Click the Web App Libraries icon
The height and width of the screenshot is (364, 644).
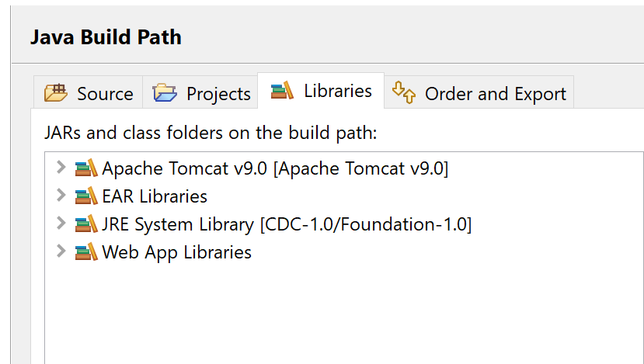click(x=86, y=251)
